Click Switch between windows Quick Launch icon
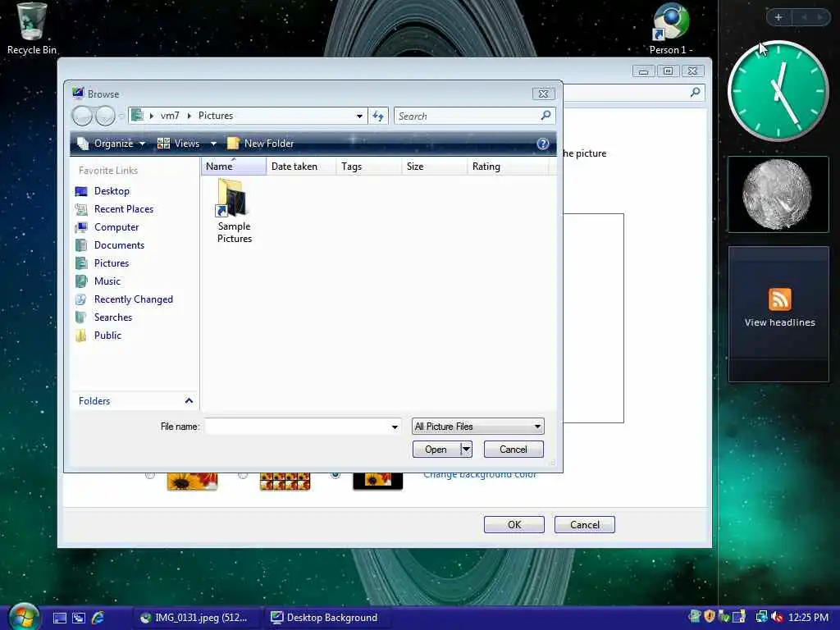The width and height of the screenshot is (840, 630). click(79, 618)
